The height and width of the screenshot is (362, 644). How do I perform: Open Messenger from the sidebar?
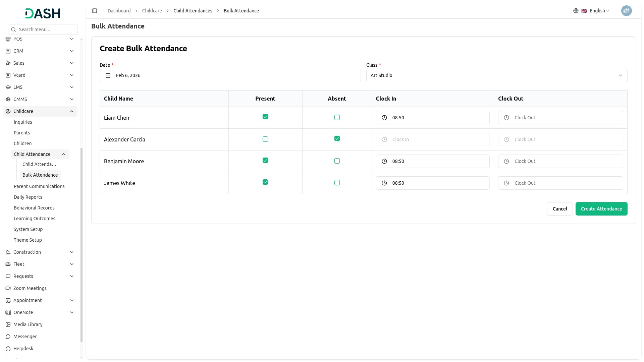[x=25, y=337]
